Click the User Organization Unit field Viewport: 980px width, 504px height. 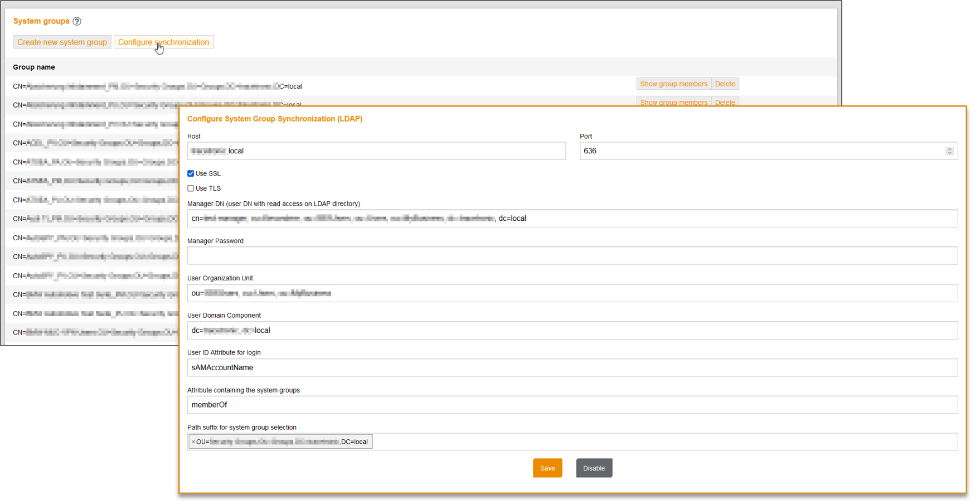pos(572,293)
